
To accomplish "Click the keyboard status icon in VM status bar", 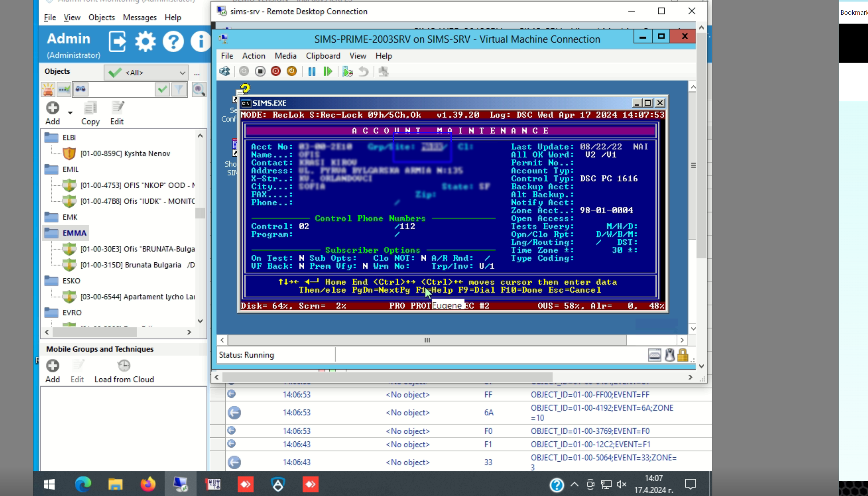I will pos(654,355).
